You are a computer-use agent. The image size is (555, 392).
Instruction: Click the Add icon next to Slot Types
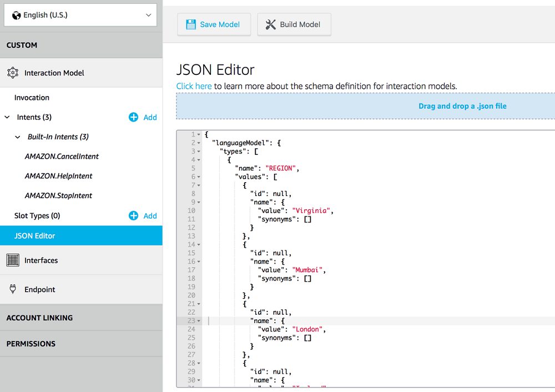[x=133, y=215]
